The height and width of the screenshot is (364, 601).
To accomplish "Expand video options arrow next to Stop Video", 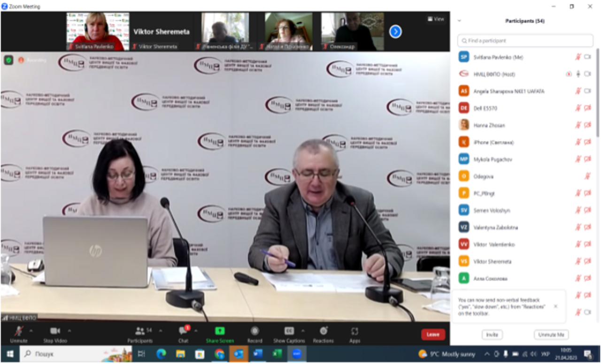I will pos(69,330).
